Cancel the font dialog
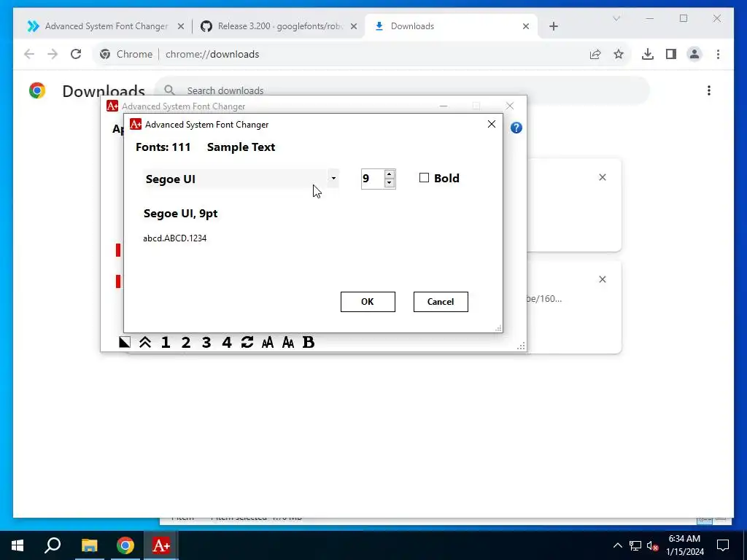The width and height of the screenshot is (747, 560). 441,302
